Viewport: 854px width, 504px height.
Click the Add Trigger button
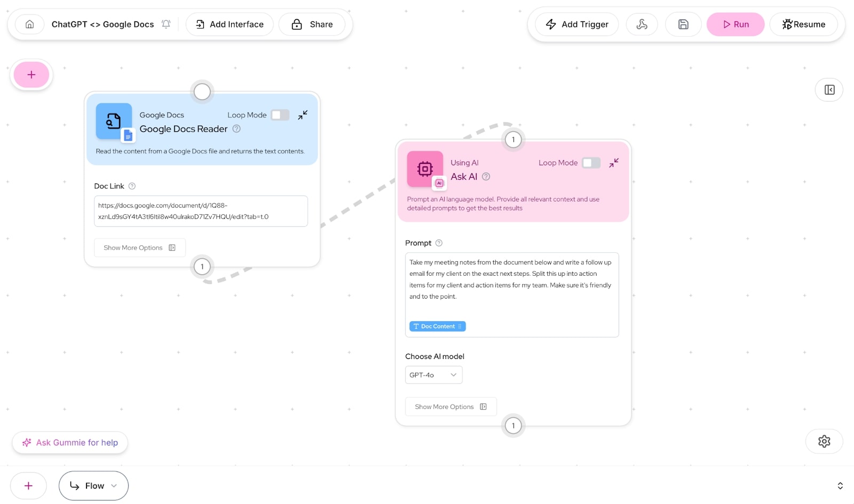[x=577, y=24]
